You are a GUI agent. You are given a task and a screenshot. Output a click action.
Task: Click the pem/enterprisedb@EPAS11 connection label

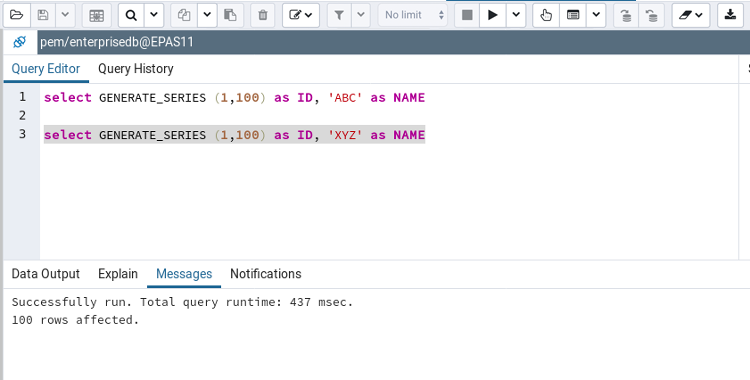coord(117,42)
